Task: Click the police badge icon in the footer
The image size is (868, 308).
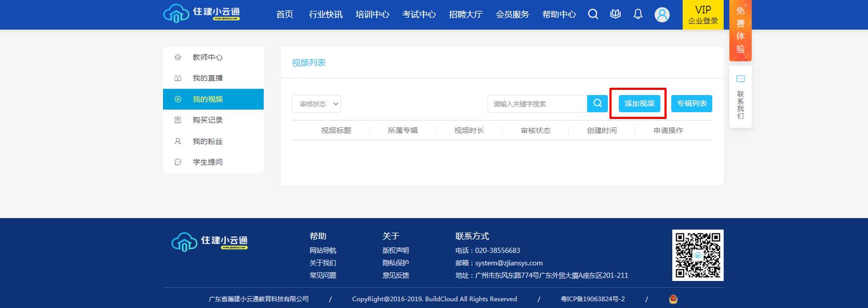Action: coord(673,299)
